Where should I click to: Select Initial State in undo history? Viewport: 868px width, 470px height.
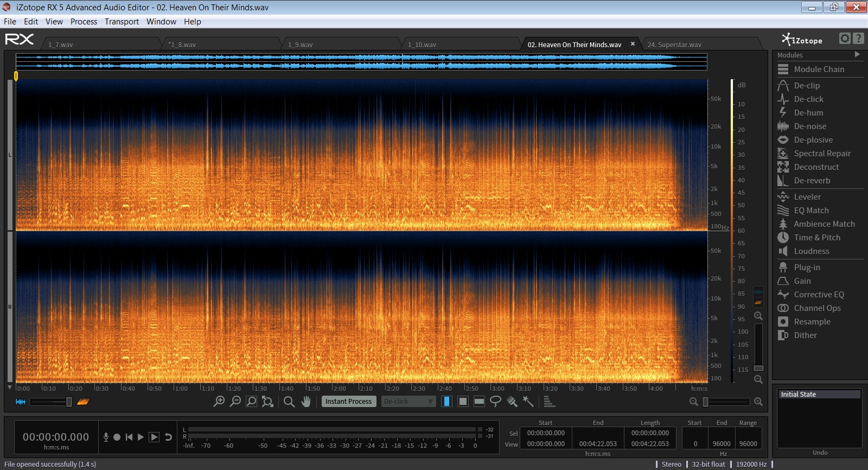(819, 395)
